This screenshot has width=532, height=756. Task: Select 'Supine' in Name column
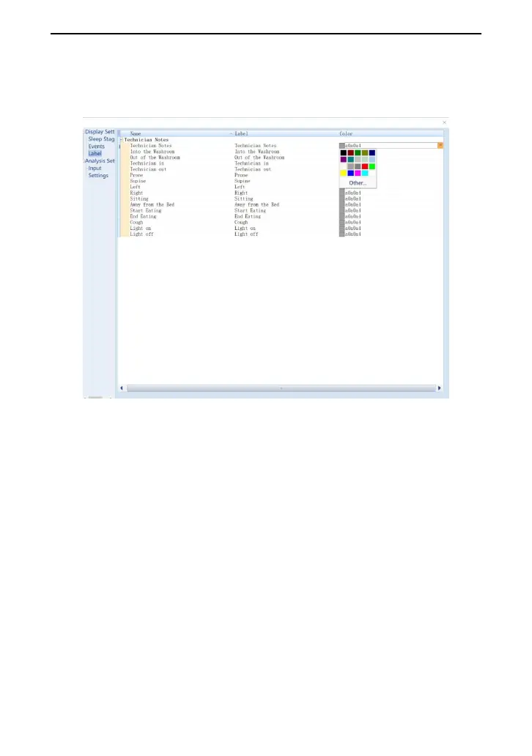click(x=138, y=181)
